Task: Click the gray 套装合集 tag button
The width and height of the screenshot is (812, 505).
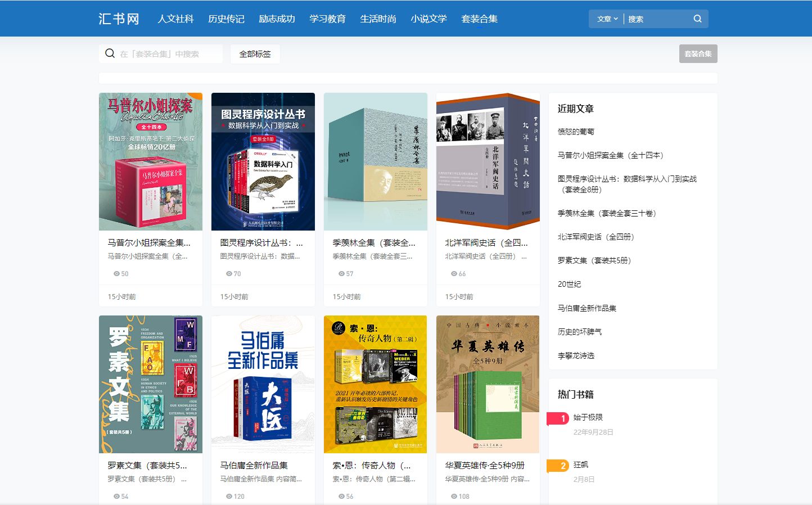Action: [x=698, y=54]
